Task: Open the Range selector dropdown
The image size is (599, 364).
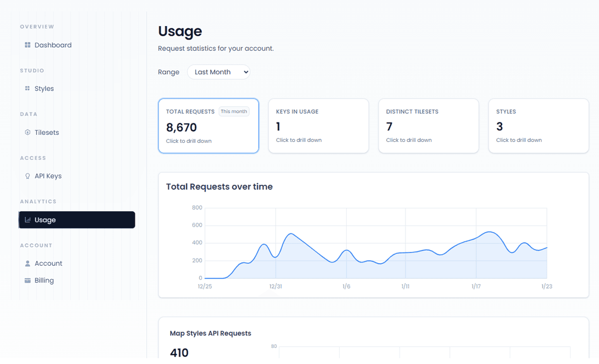Action: click(x=218, y=72)
